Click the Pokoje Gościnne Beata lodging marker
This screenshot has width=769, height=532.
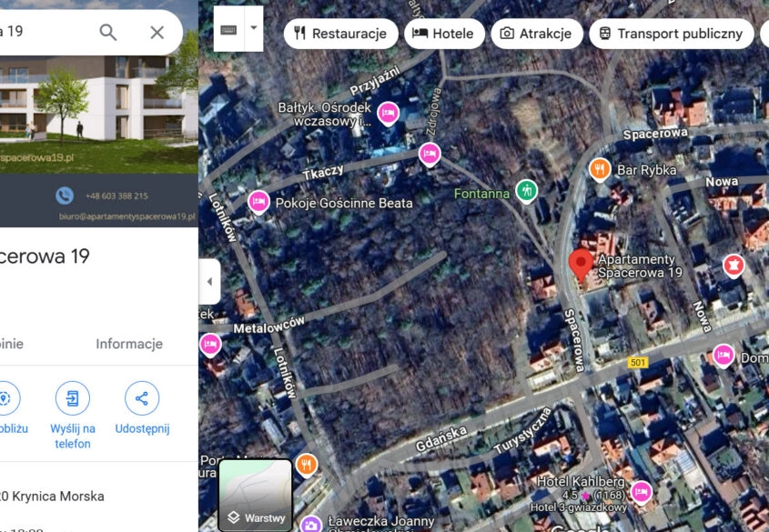[x=258, y=202]
